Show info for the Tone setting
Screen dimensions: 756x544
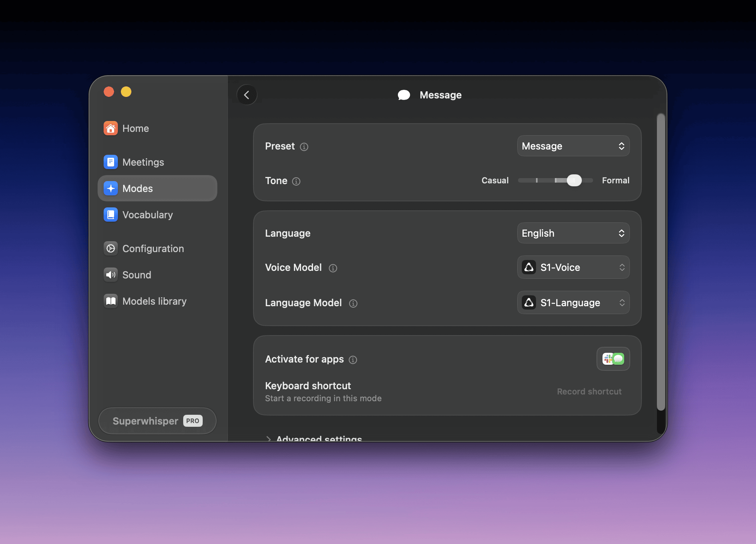pyautogui.click(x=296, y=181)
